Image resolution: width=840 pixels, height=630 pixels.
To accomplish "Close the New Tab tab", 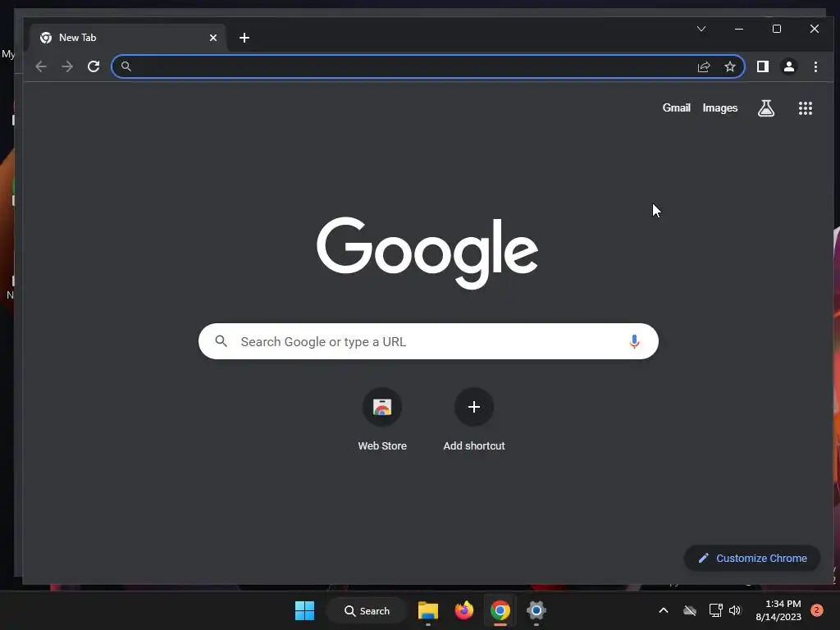I will [x=213, y=38].
